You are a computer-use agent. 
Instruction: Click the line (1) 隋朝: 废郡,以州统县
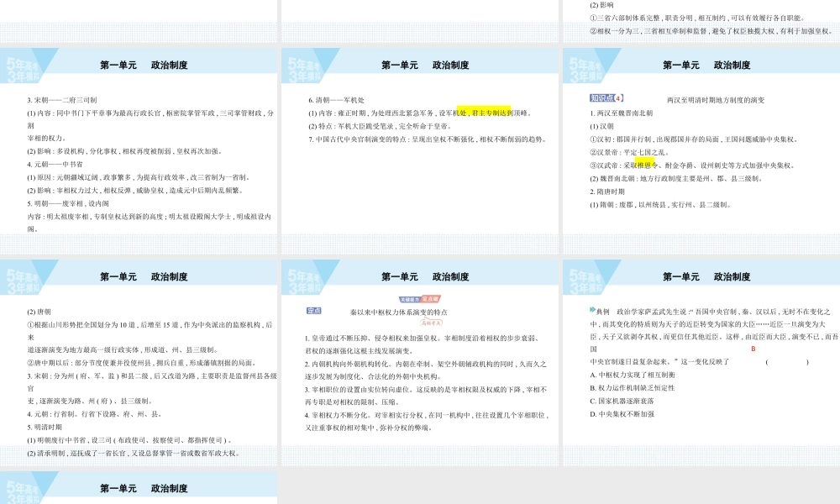660,205
